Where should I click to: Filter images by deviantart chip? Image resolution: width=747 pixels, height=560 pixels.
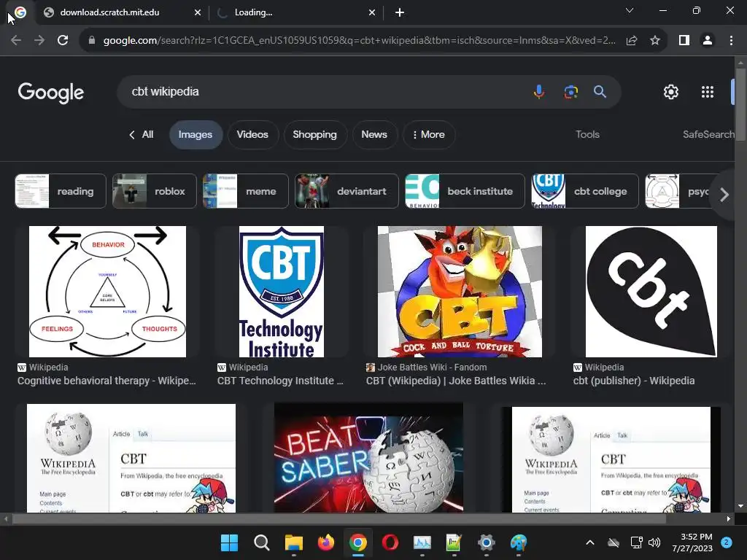point(347,191)
